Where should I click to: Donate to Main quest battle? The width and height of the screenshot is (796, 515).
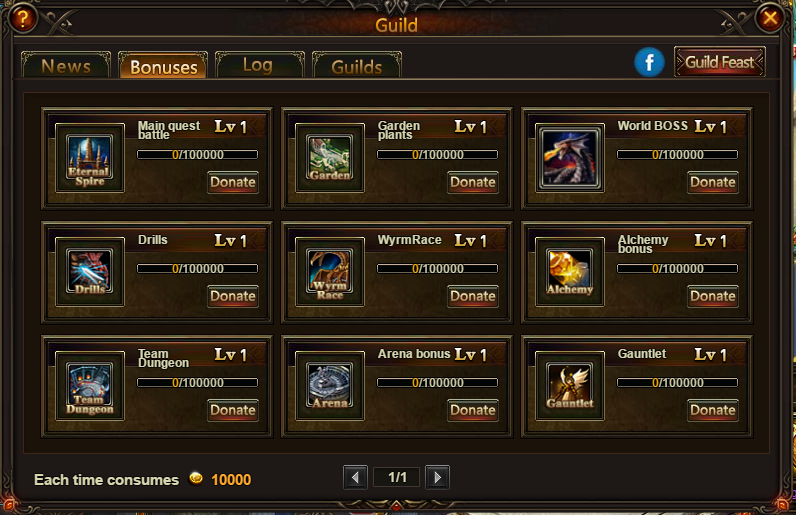(233, 182)
